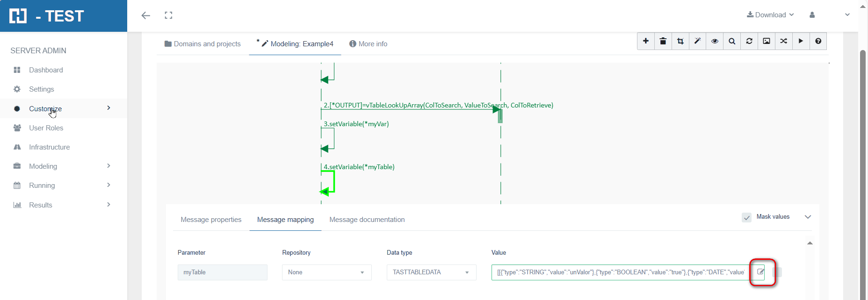The width and height of the screenshot is (868, 300).
Task: Run the model with the play icon
Action: point(801,41)
